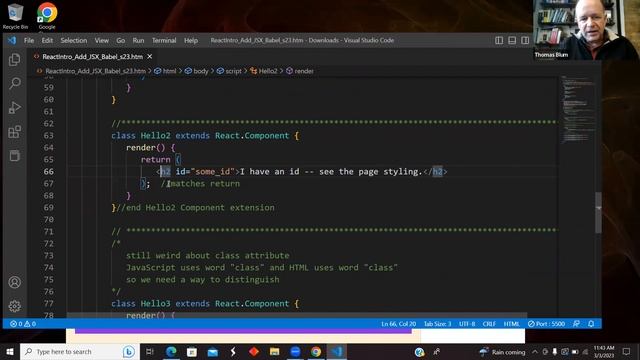This screenshot has height=360, width=640.
Task: Click the code minimap preview
Action: pyautogui.click(x=577, y=109)
